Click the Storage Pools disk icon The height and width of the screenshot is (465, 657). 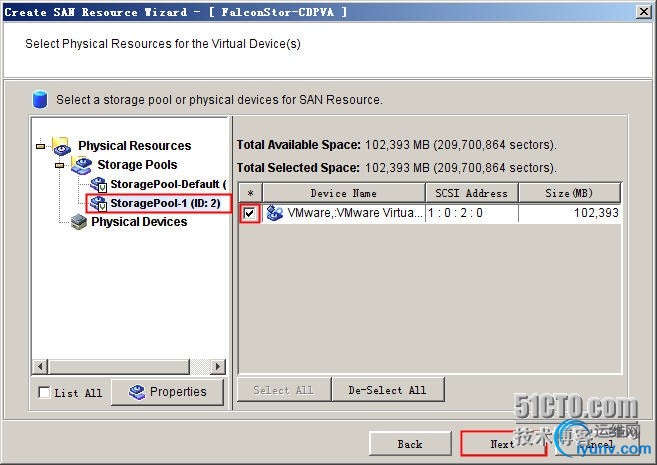(x=81, y=165)
